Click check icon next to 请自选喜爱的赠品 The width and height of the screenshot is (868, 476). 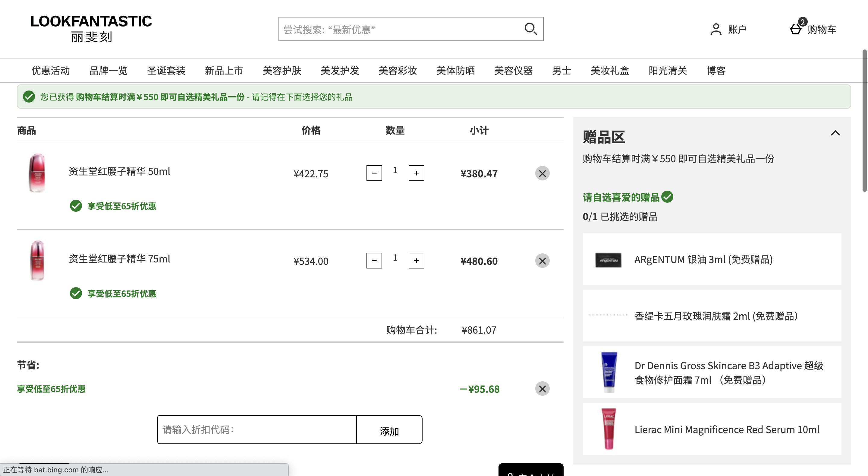click(667, 197)
